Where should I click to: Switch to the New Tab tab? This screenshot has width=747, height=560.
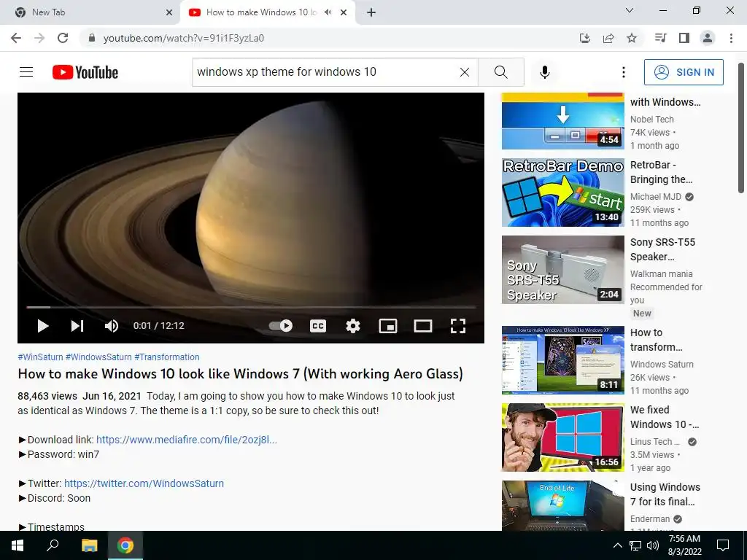coord(90,12)
